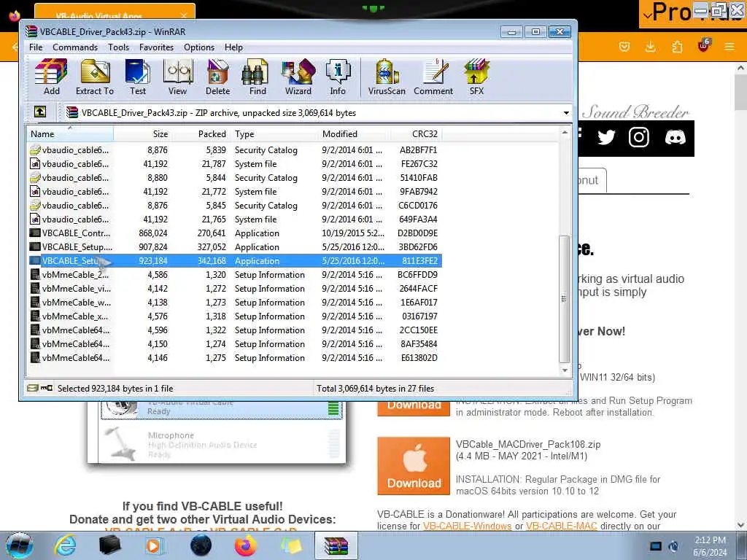Open the Windows Start button
The width and height of the screenshot is (747, 560).
pos(20,545)
